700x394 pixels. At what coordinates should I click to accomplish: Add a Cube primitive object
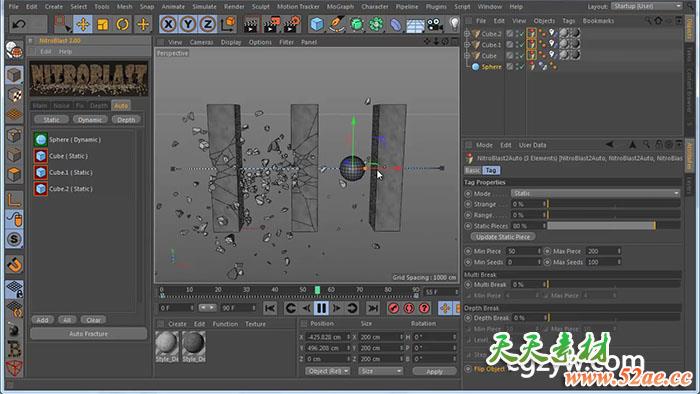pyautogui.click(x=317, y=24)
